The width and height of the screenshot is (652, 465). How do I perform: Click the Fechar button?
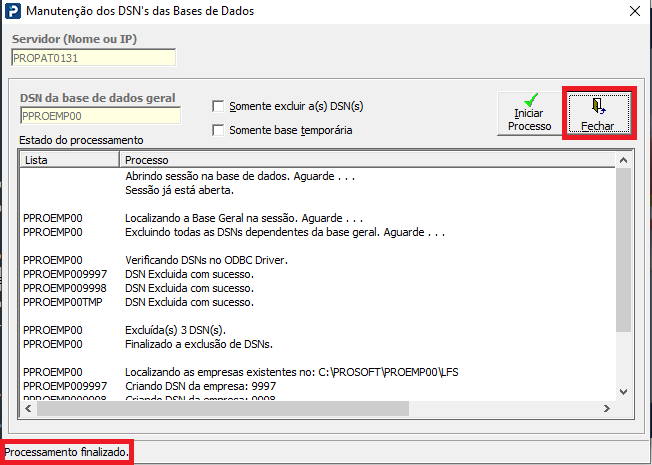click(598, 113)
